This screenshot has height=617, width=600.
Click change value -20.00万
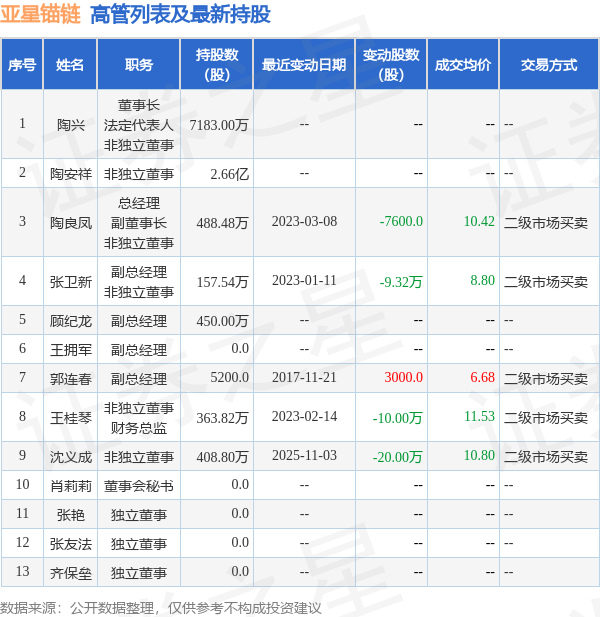pyautogui.click(x=397, y=457)
